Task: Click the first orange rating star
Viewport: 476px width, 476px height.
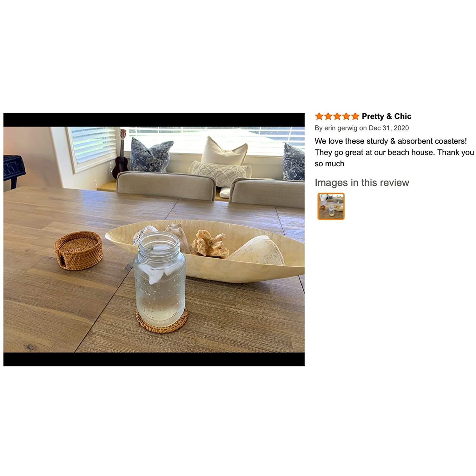Action: point(319,116)
